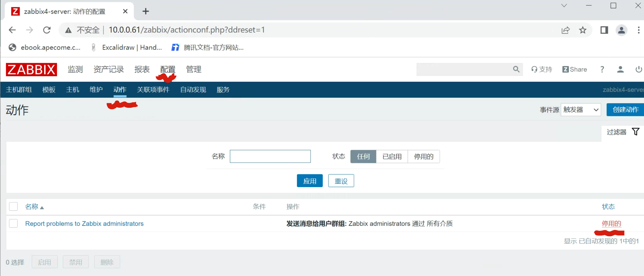The image size is (644, 276).
Task: Open the user profile icon
Action: coord(620,69)
